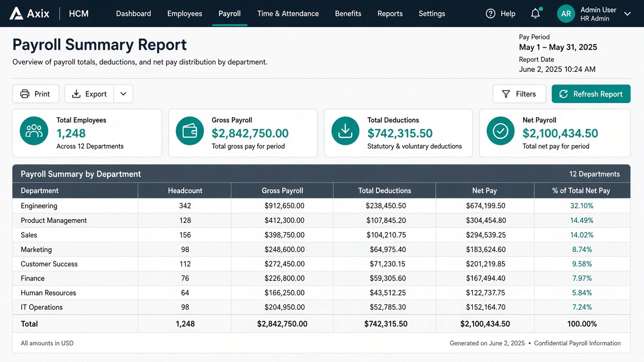Viewport: 644px width, 362px height.
Task: Open the Filters button
Action: (520, 94)
